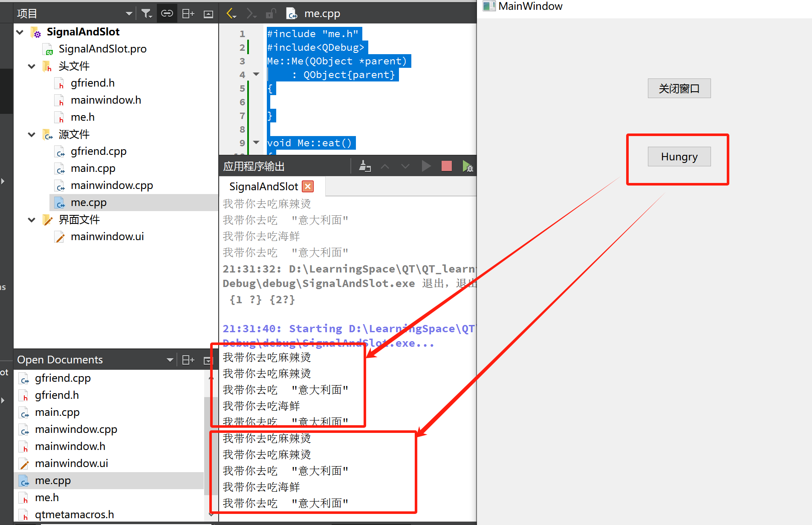812x525 pixels.
Task: Click the go forward arrow in editor toolbar
Action: [251, 14]
